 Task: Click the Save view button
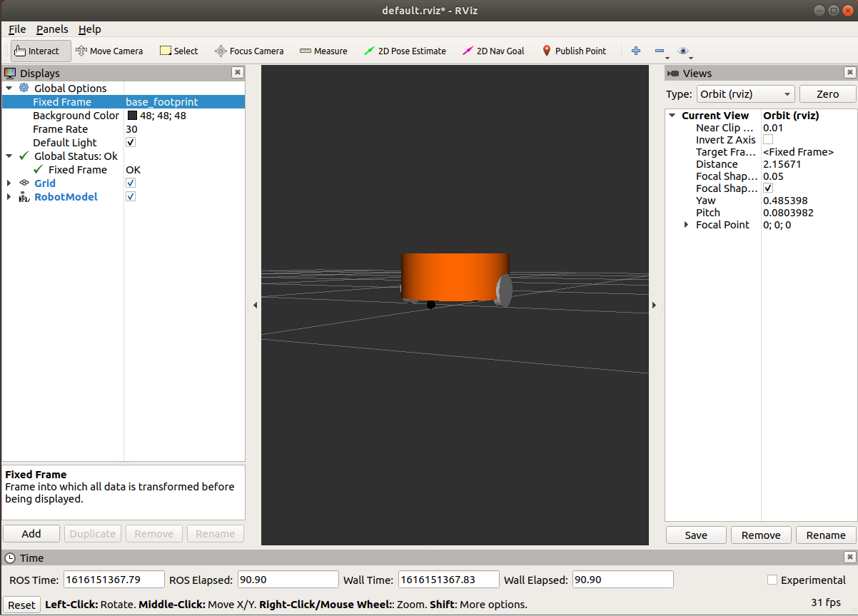coord(696,535)
